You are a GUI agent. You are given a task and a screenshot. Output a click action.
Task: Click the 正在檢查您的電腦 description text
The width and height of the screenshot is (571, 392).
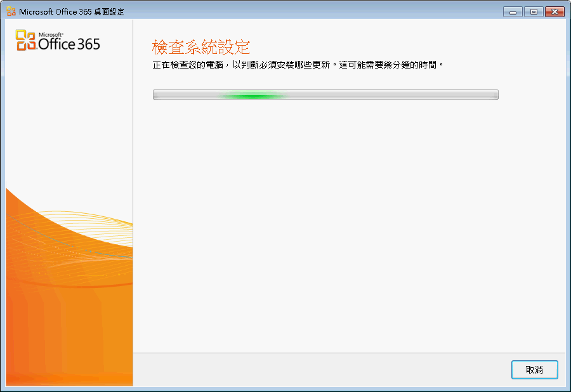point(298,65)
